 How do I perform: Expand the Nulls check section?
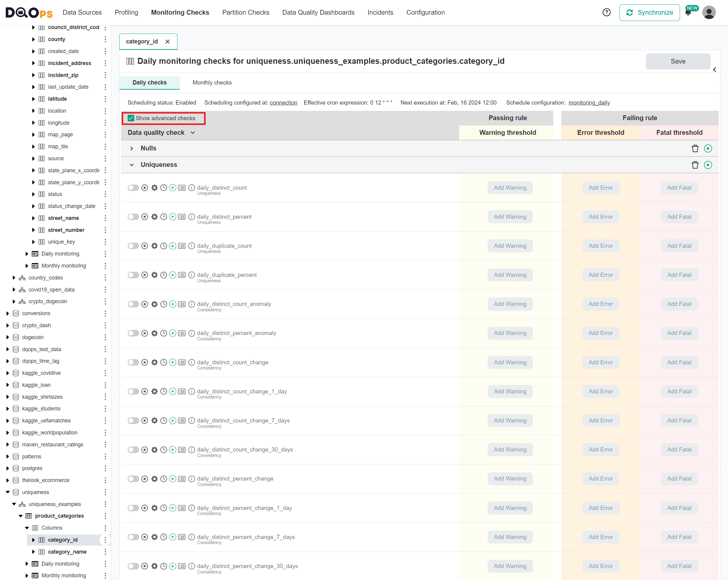click(132, 148)
